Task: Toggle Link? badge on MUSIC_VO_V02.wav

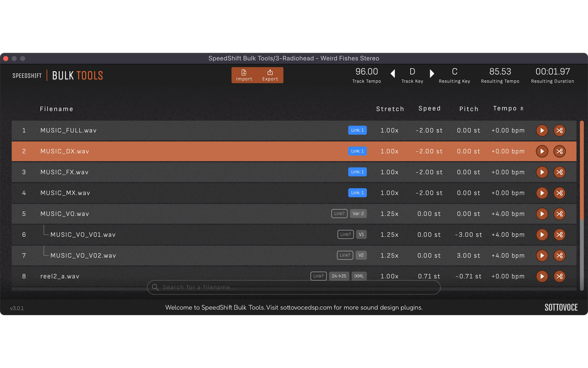Action: pyautogui.click(x=345, y=255)
